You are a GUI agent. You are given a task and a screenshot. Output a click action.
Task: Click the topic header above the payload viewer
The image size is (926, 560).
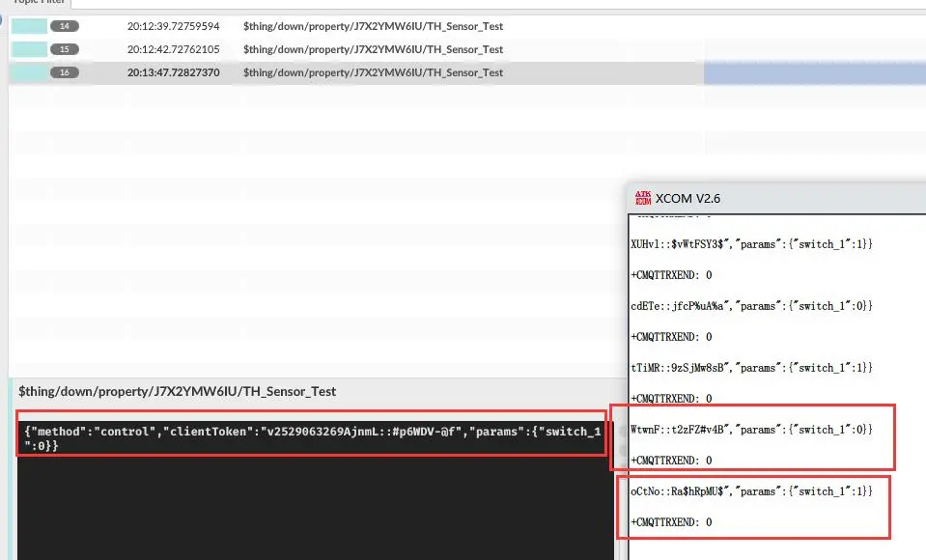click(x=178, y=391)
